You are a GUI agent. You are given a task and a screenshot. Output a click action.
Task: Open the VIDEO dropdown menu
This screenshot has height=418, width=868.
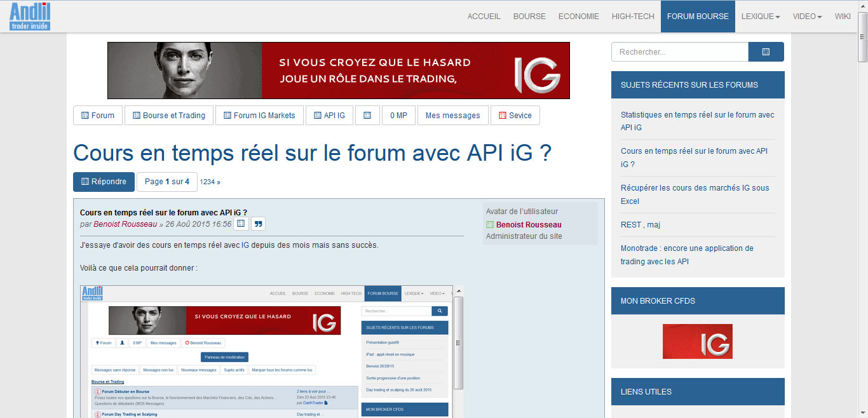point(808,17)
